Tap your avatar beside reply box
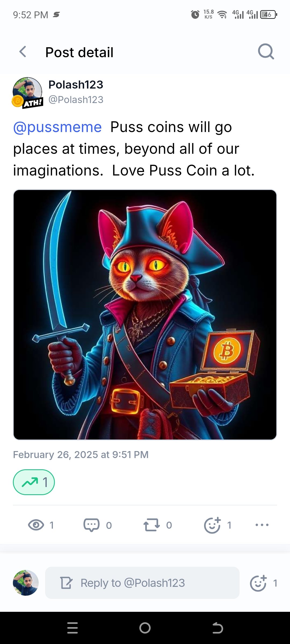Viewport: 290px width, 644px height. coord(26,583)
